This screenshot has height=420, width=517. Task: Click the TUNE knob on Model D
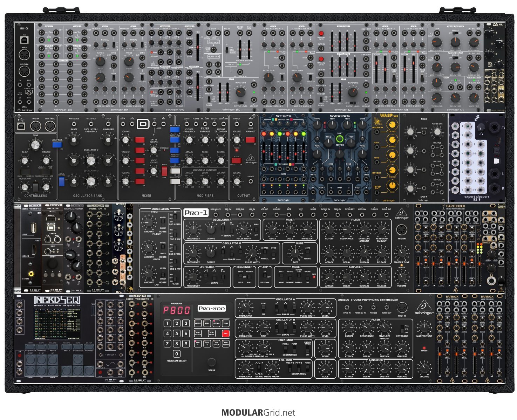(x=35, y=145)
